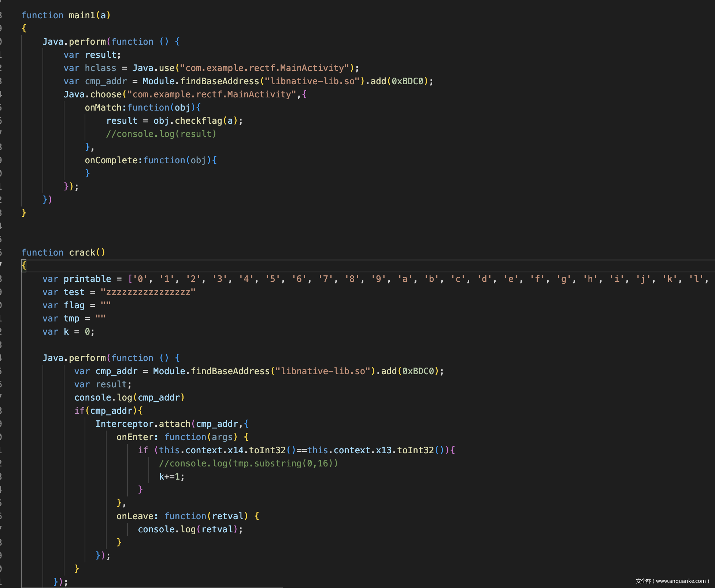Place cursor on the onLeave handler key
The height and width of the screenshot is (588, 715).
coord(134,516)
